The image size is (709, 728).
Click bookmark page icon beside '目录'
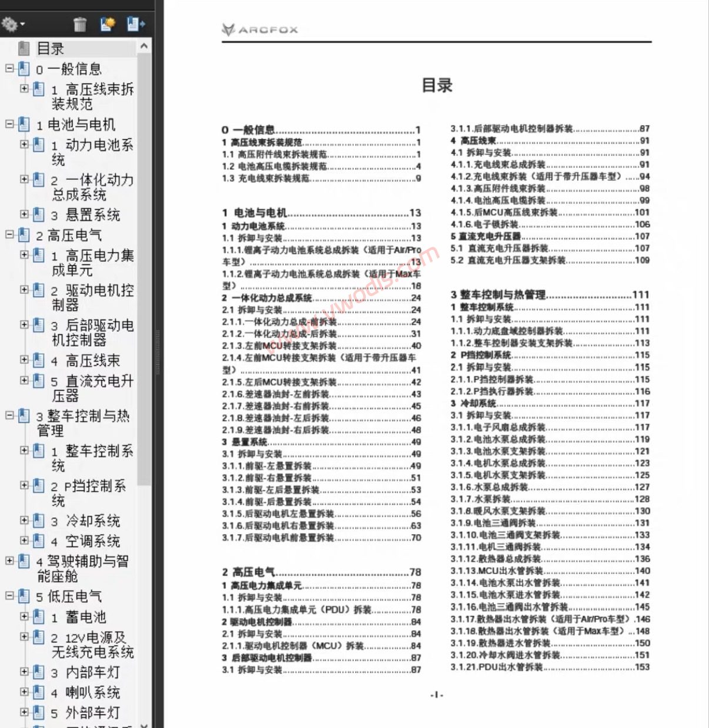click(x=24, y=48)
